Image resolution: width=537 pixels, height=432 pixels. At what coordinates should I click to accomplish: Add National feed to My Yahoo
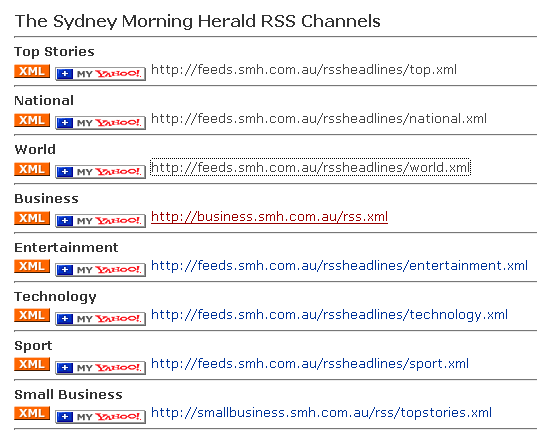(100, 123)
